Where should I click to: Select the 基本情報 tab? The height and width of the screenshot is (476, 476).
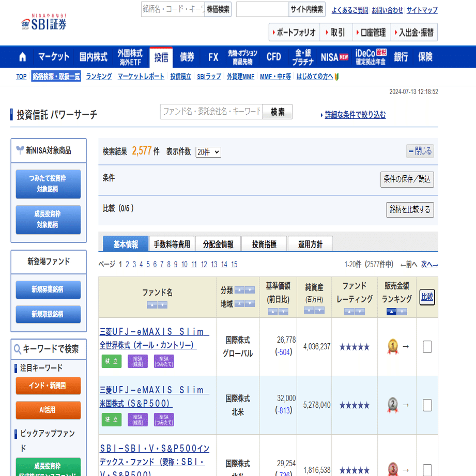126,244
